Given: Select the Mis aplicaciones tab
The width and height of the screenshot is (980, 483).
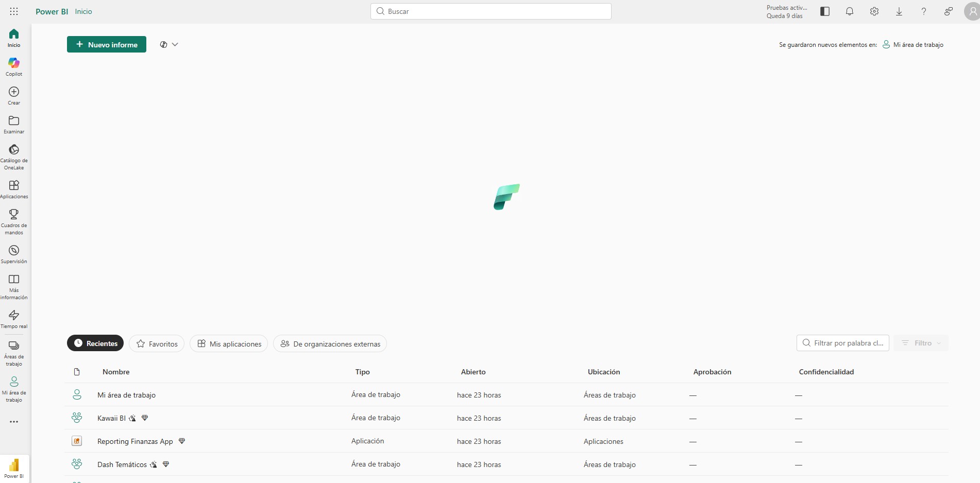Looking at the screenshot, I should click(229, 343).
